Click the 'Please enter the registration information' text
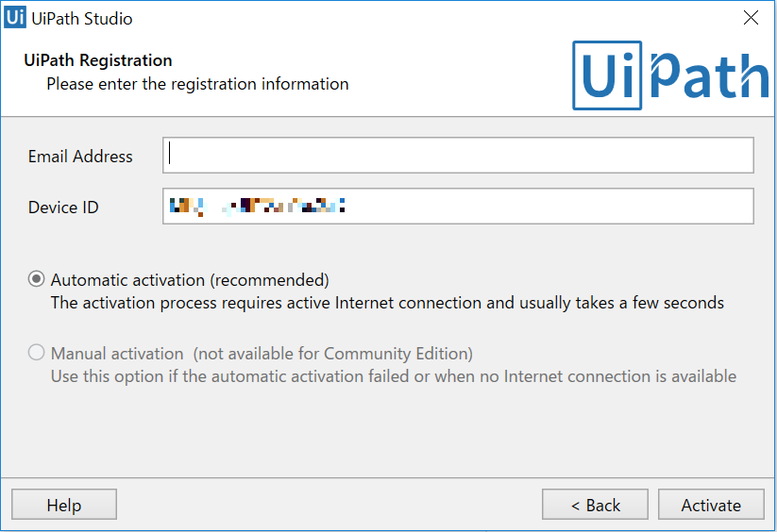Viewport: 777px width, 532px height. click(197, 84)
